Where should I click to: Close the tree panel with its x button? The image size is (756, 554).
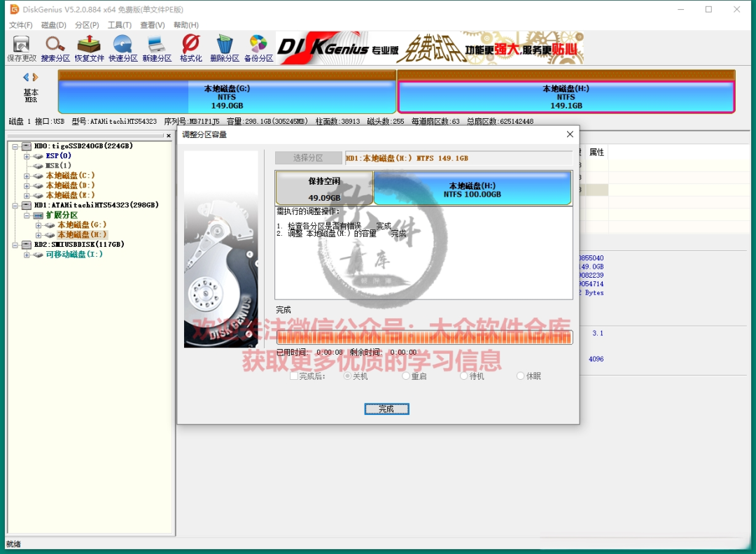[x=168, y=136]
